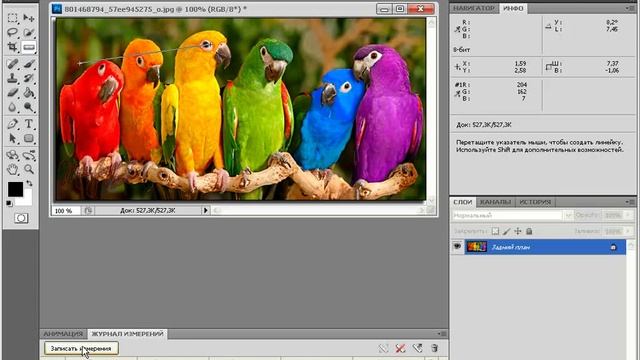Select the Lasso tool
Screen dimensions: 640x360
[13, 32]
